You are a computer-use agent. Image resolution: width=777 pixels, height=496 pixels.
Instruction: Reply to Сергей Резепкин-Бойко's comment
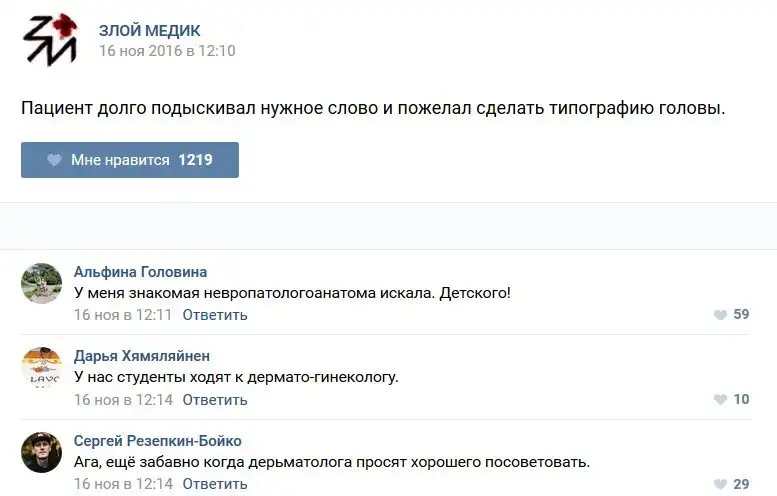[x=215, y=485]
